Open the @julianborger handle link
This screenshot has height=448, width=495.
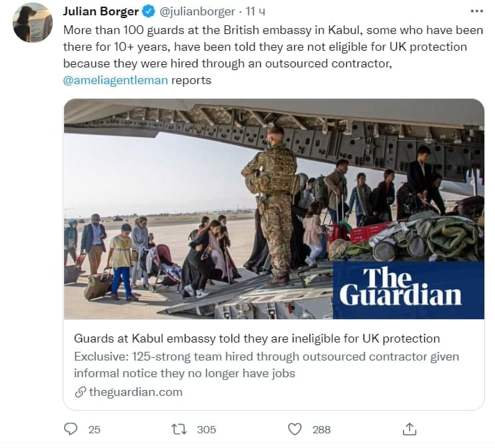coord(197,12)
